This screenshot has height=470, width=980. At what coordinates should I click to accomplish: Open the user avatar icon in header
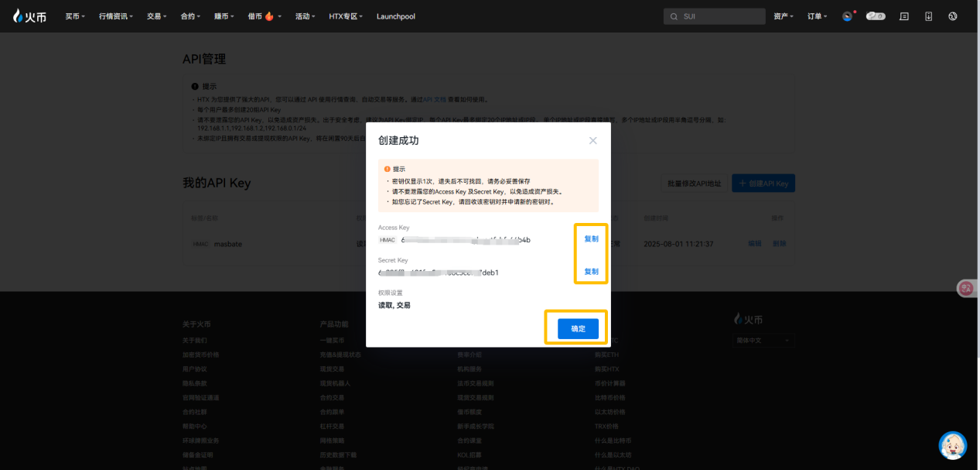[x=848, y=16]
